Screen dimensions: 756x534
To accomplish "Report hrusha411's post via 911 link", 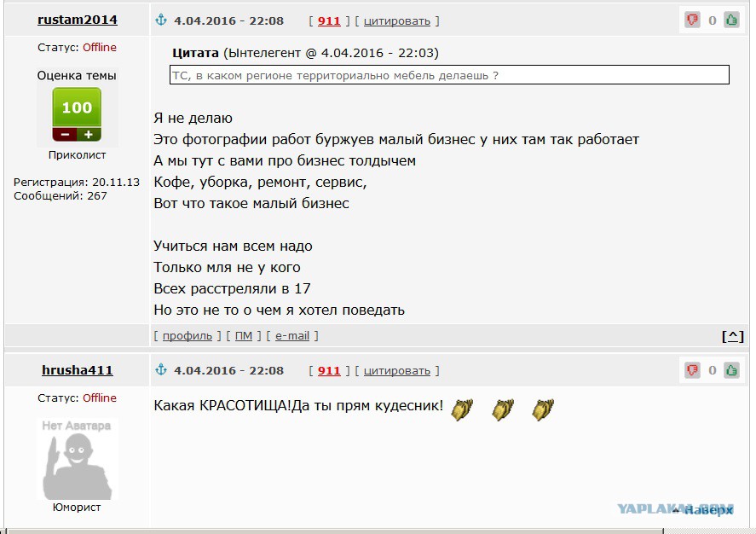I will [329, 370].
